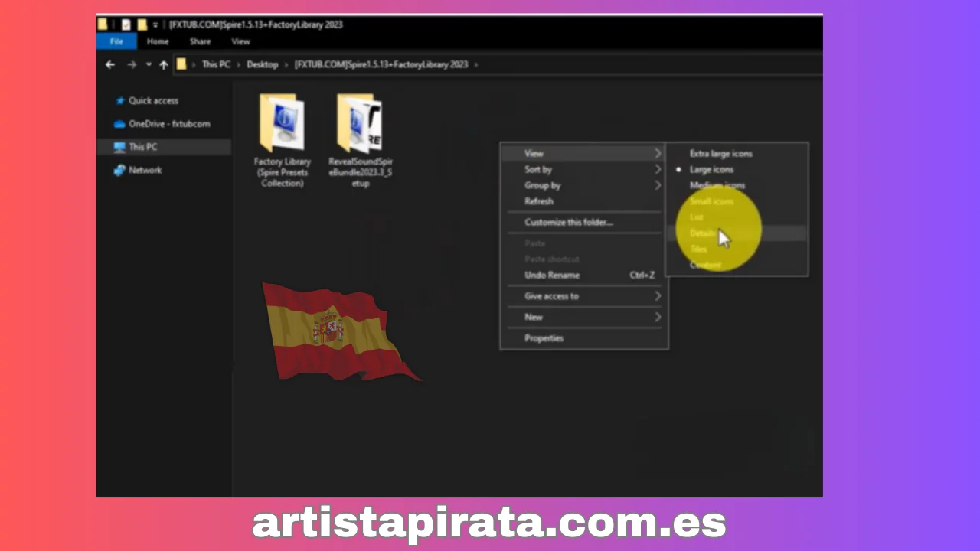Click the folder icon in address bar
Viewport: 980px width, 551px height.
[x=181, y=64]
